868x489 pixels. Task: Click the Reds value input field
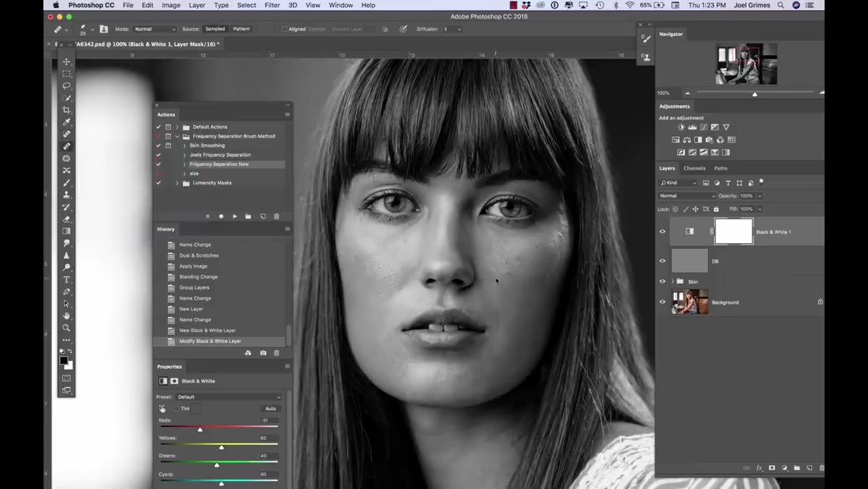tap(270, 420)
